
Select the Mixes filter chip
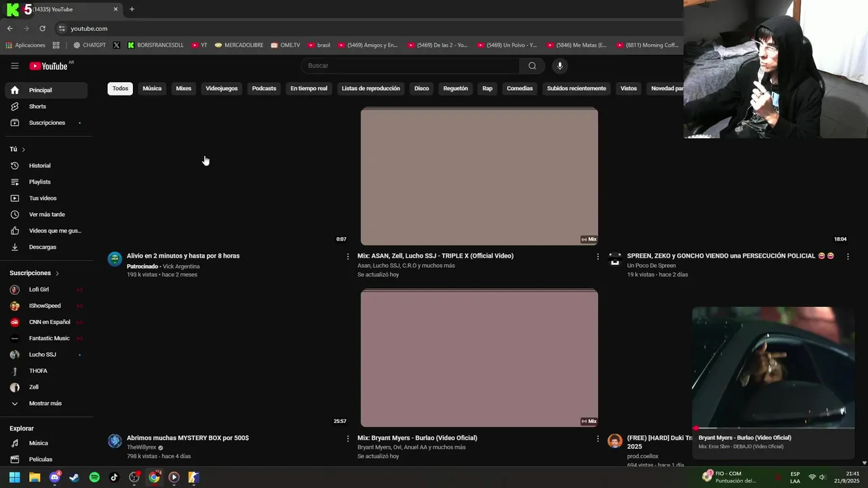pyautogui.click(x=184, y=89)
